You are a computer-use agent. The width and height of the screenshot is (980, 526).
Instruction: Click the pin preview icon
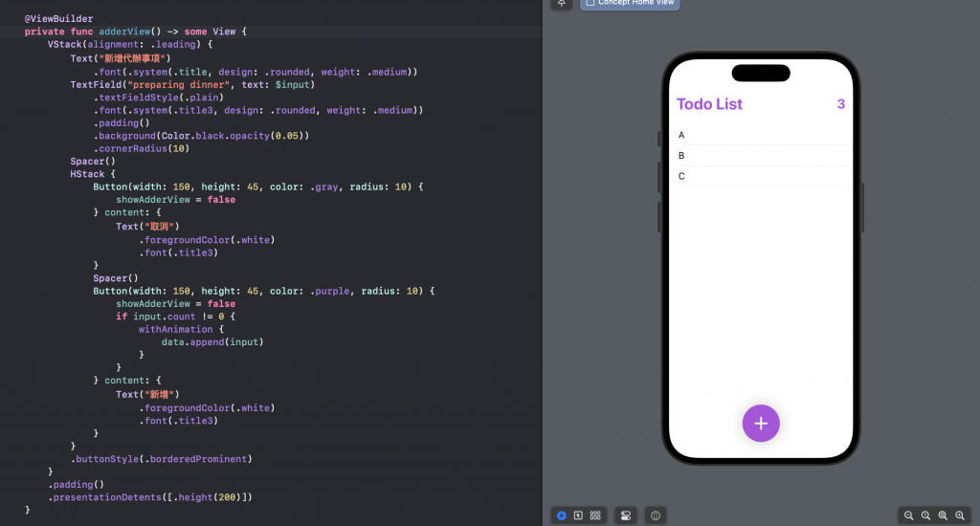[x=561, y=3]
